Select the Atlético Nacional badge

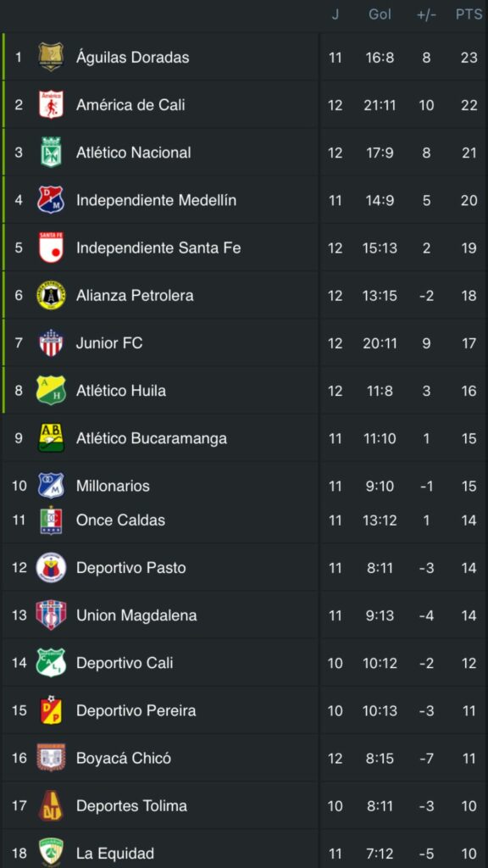pos(53,153)
